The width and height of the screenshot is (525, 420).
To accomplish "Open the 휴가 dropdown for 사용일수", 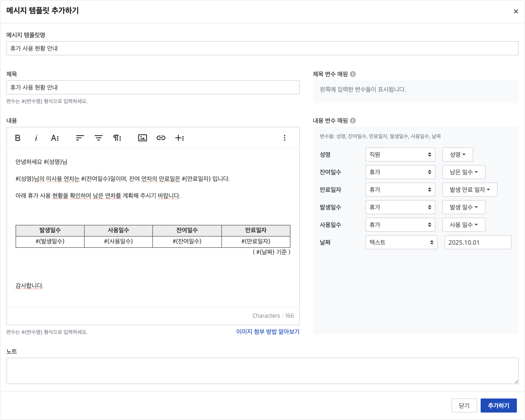I will (400, 225).
